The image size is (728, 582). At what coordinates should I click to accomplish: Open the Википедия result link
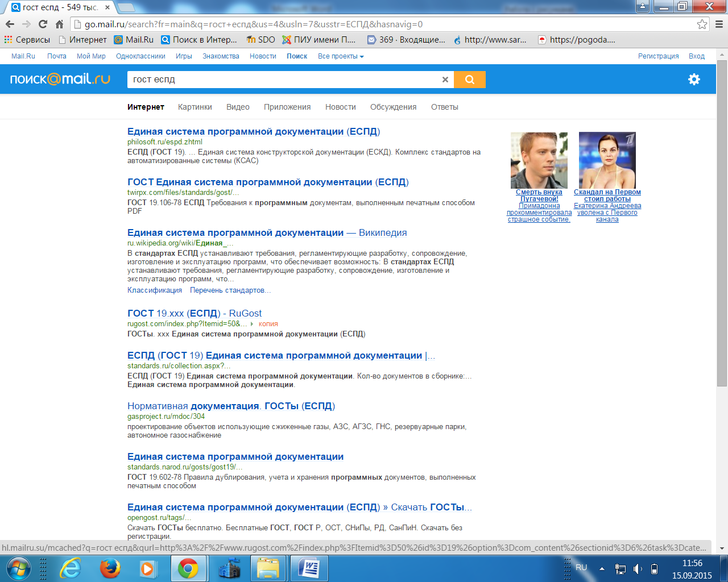[267, 232]
